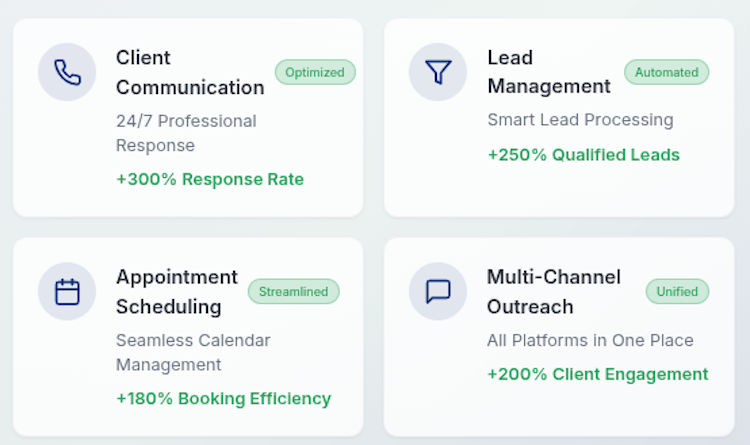
Task: Click the Unified badge
Action: tap(677, 291)
